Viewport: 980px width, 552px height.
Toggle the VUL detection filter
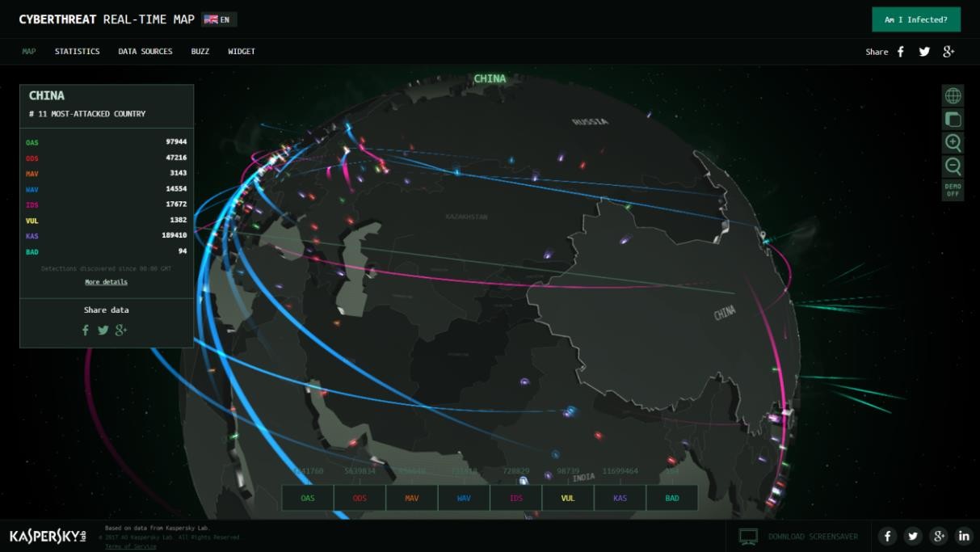pyautogui.click(x=568, y=498)
